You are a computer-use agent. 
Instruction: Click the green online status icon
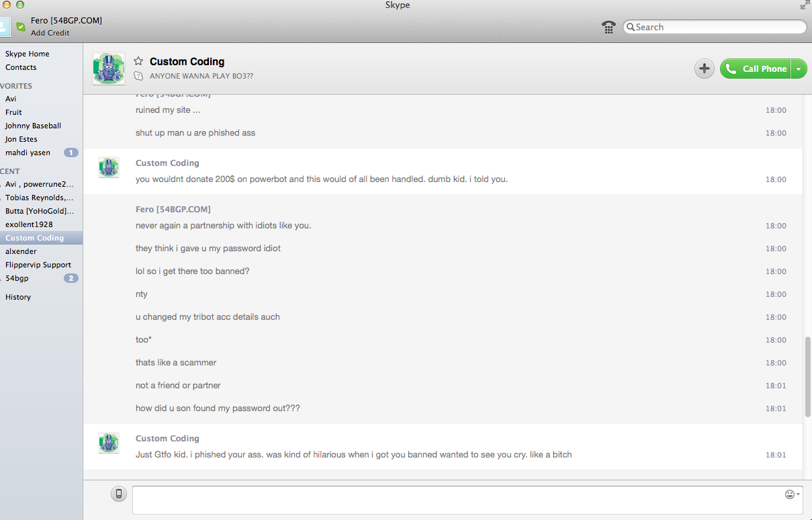point(21,27)
